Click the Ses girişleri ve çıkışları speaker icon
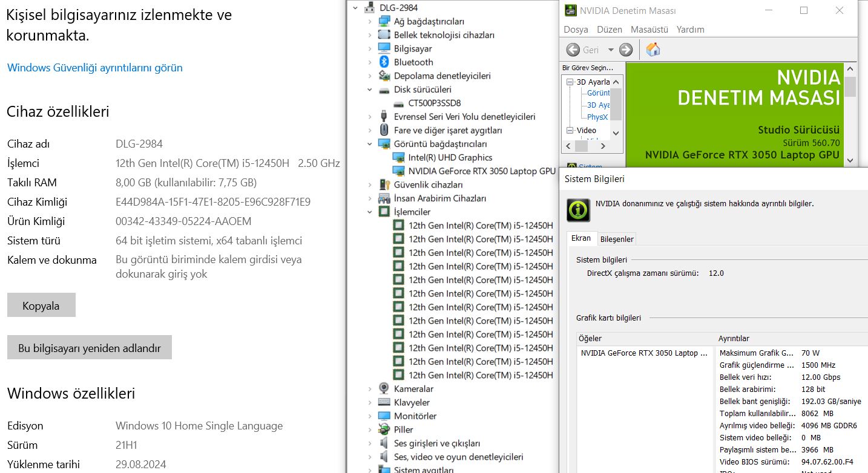This screenshot has width=868, height=473. pyautogui.click(x=384, y=443)
